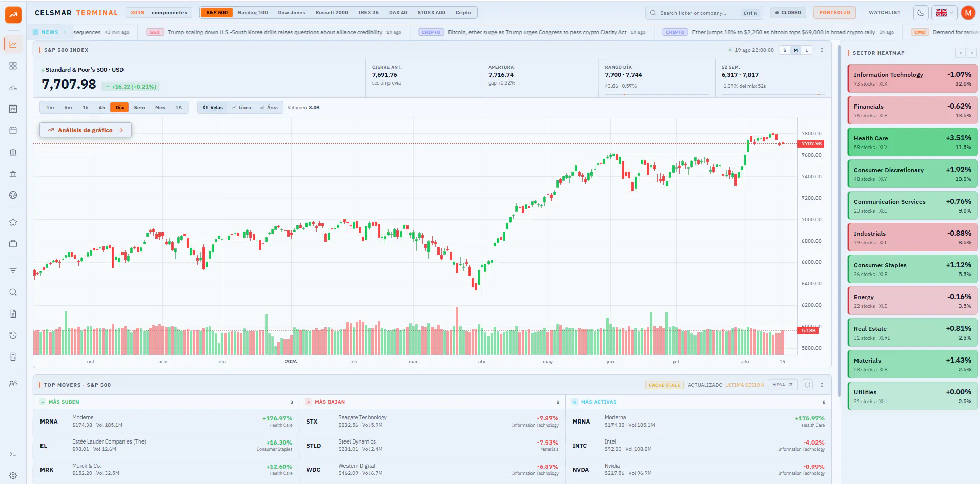Open the history clock sidebar icon
Image resolution: width=980 pixels, height=484 pixels.
tap(13, 335)
